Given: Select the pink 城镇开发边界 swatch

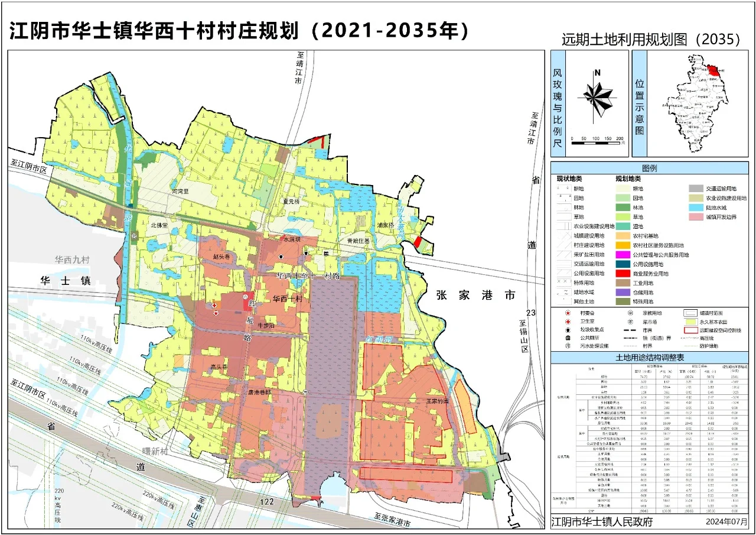Looking at the screenshot, I should tap(696, 217).
